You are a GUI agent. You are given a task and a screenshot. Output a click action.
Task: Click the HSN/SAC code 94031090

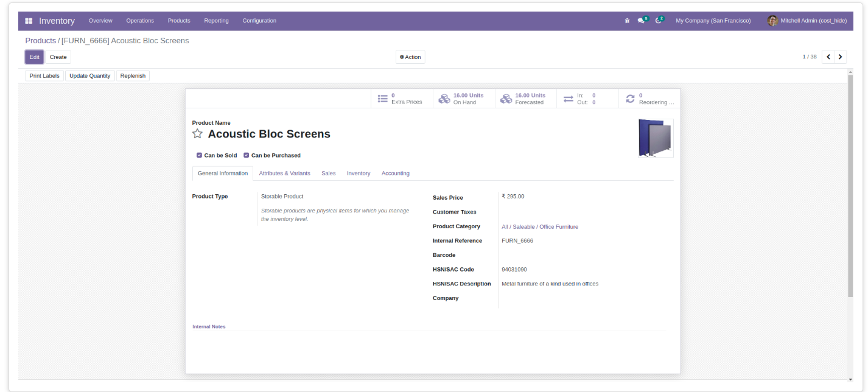click(x=514, y=270)
